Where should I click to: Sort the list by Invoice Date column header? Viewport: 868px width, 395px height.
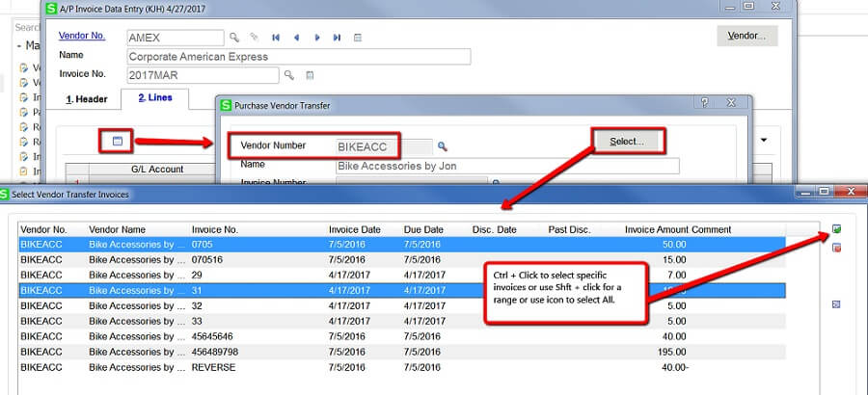[x=354, y=230]
